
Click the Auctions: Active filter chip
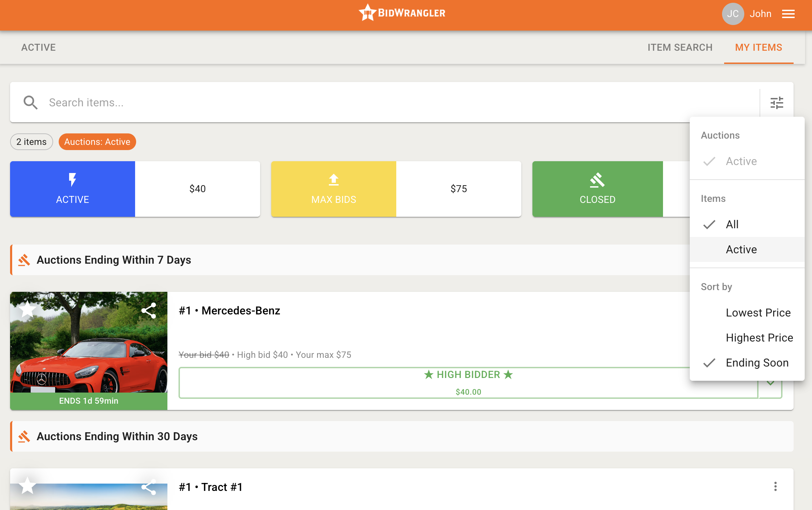(x=97, y=142)
